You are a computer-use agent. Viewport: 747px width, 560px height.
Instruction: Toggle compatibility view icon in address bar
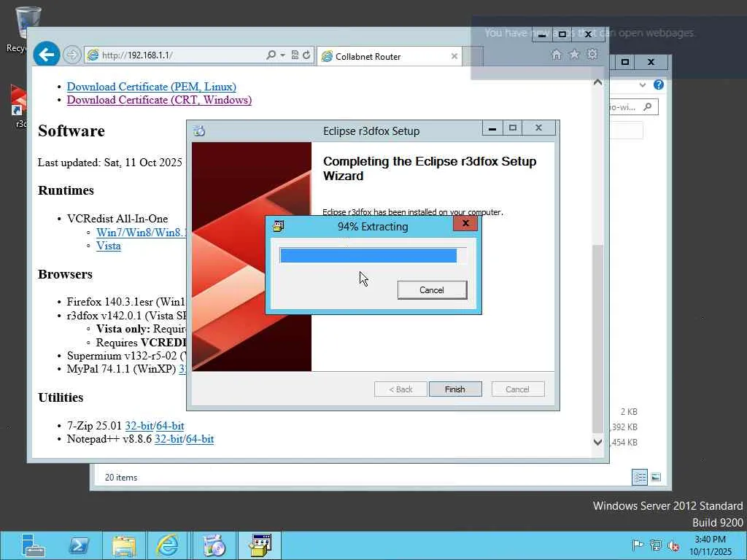(295, 55)
